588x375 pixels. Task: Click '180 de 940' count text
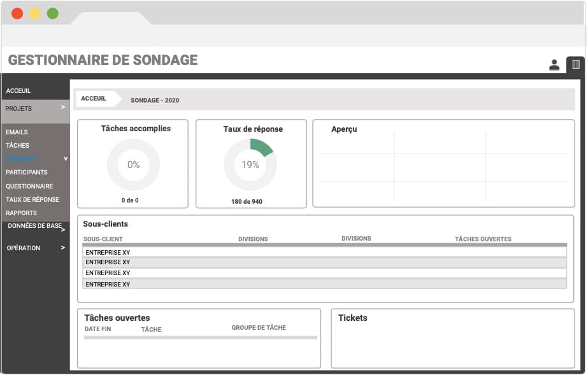coord(247,202)
